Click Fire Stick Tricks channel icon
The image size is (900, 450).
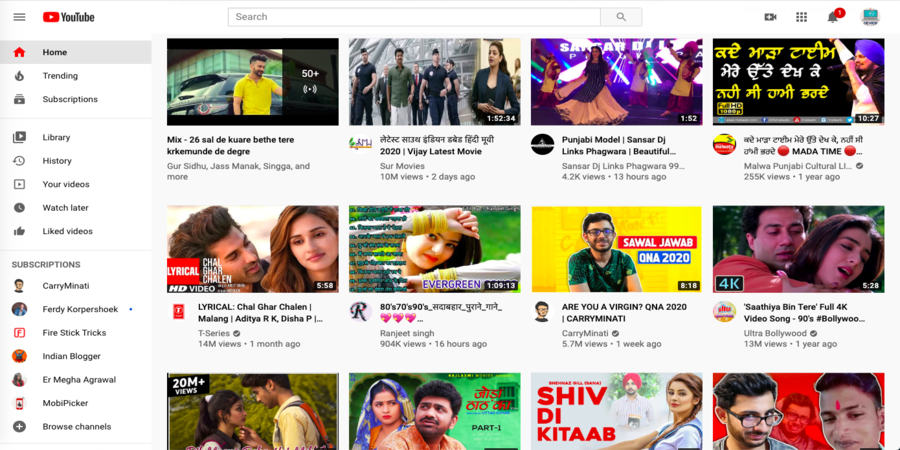point(20,333)
